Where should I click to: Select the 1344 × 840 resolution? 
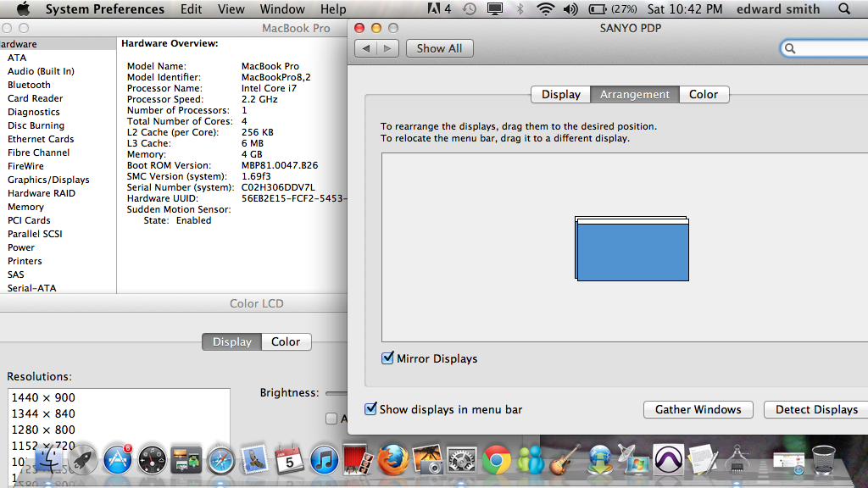(x=119, y=413)
